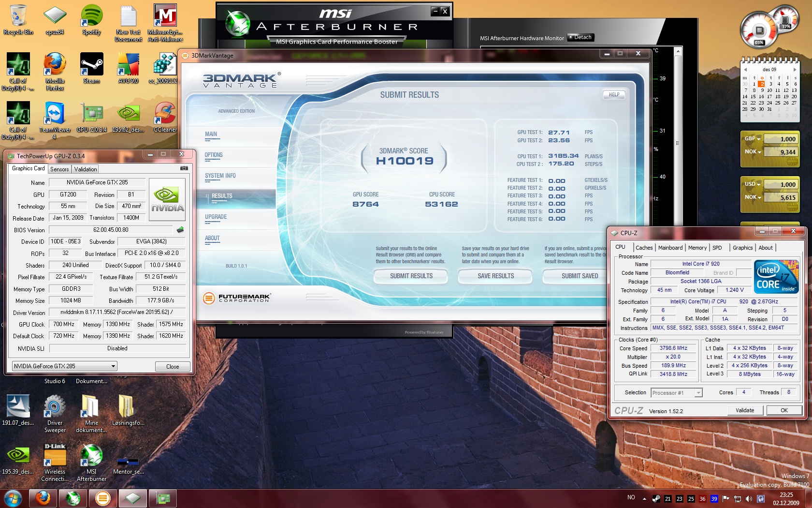
Task: Open the Windows Start orb
Action: pyautogui.click(x=13, y=498)
